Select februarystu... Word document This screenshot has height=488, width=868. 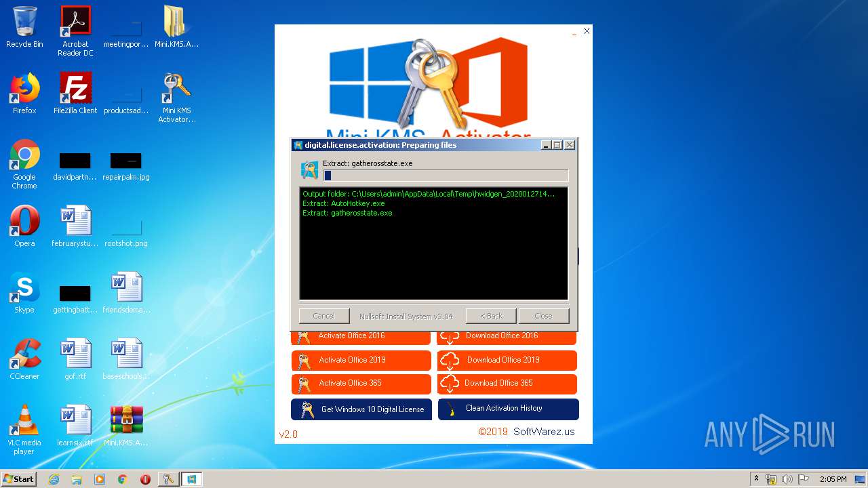[75, 226]
